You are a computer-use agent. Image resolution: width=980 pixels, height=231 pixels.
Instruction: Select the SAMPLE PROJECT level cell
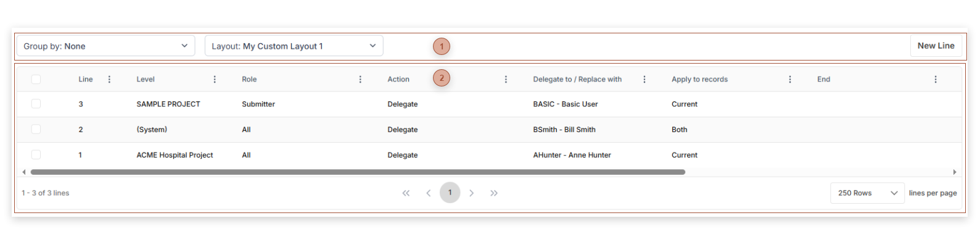click(168, 104)
